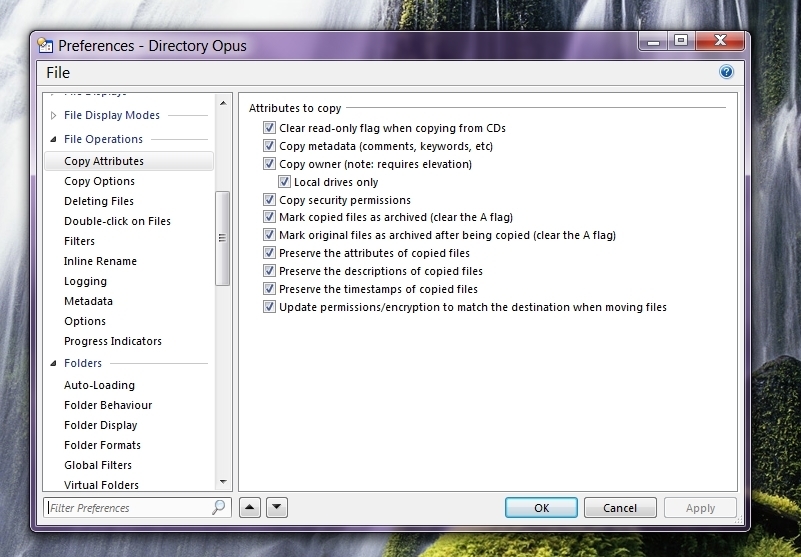801x557 pixels.
Task: Click the category list scrollbar thumb
Action: 222,238
